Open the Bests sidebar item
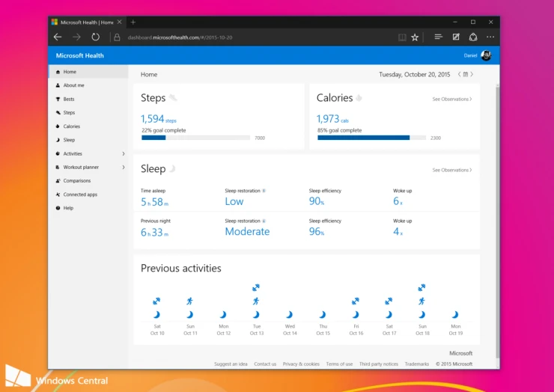Viewport: 554px width, 392px height. 69,99
